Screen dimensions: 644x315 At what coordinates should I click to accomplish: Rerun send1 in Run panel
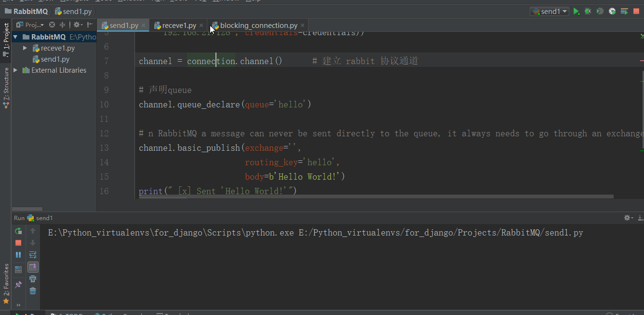tap(18, 231)
